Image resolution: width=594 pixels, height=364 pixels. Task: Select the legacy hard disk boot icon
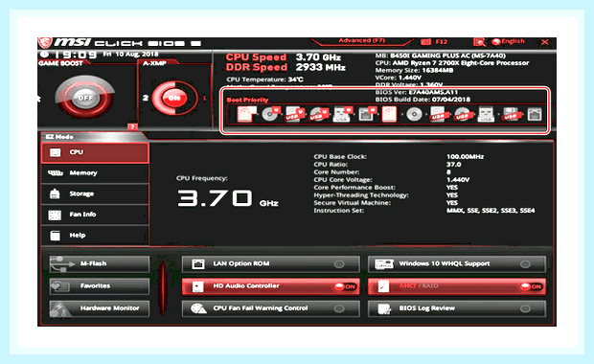(389, 114)
